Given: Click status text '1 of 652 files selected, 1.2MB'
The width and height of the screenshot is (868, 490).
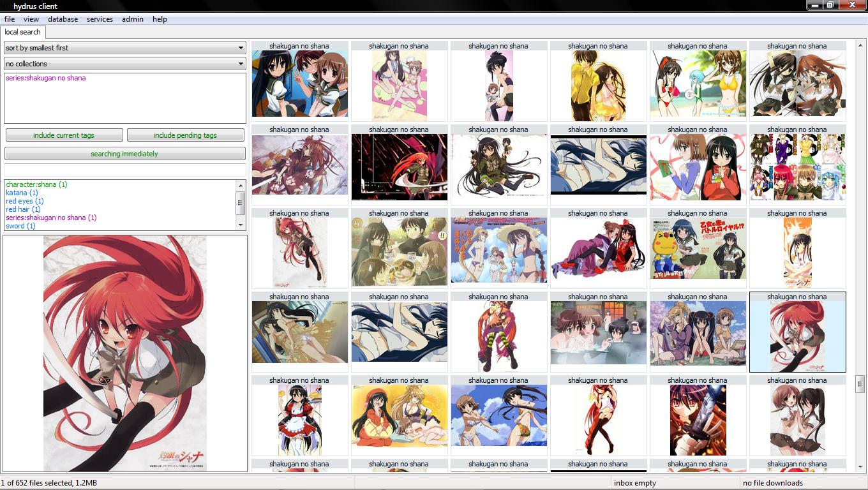Looking at the screenshot, I should tap(49, 483).
